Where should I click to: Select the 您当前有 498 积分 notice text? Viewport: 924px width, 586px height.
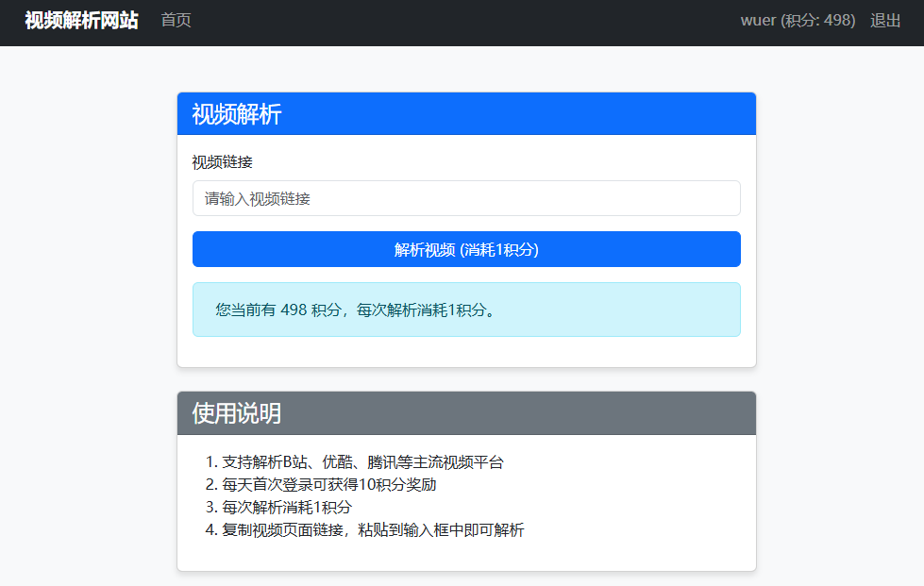[356, 310]
